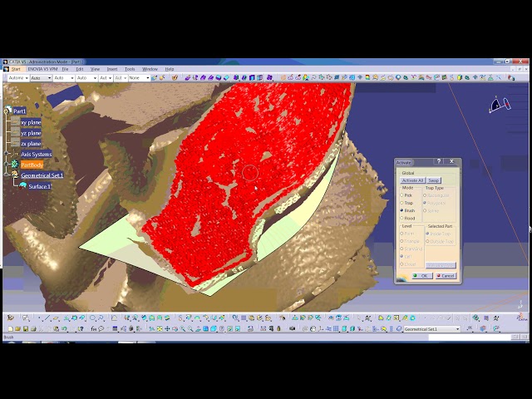Click the compass in the viewport corner

coord(500,104)
